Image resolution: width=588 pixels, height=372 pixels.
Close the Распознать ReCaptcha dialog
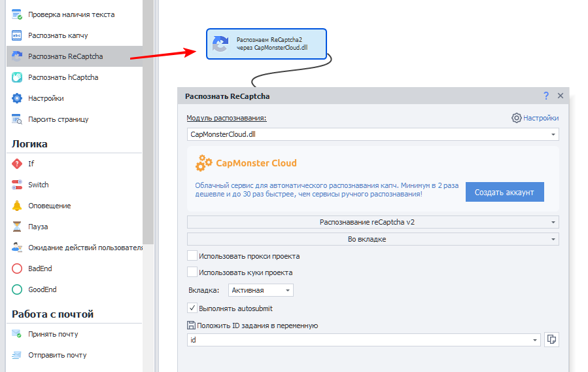pyautogui.click(x=561, y=96)
